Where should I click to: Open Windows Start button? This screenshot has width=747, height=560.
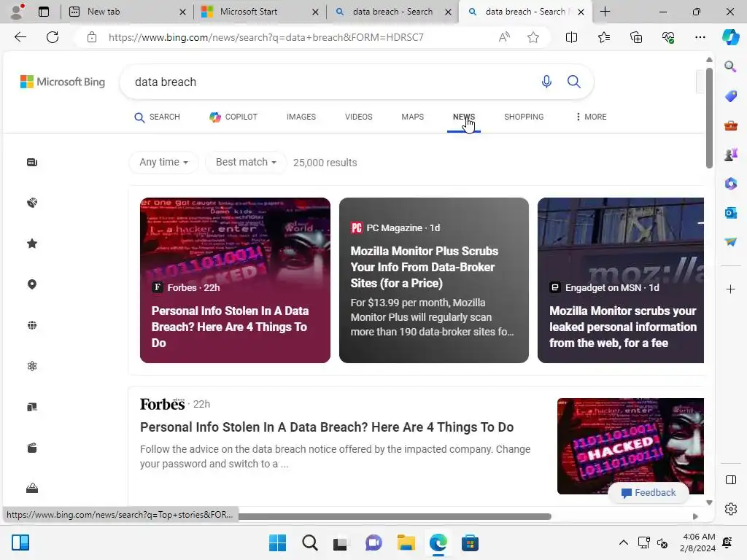[277, 542]
